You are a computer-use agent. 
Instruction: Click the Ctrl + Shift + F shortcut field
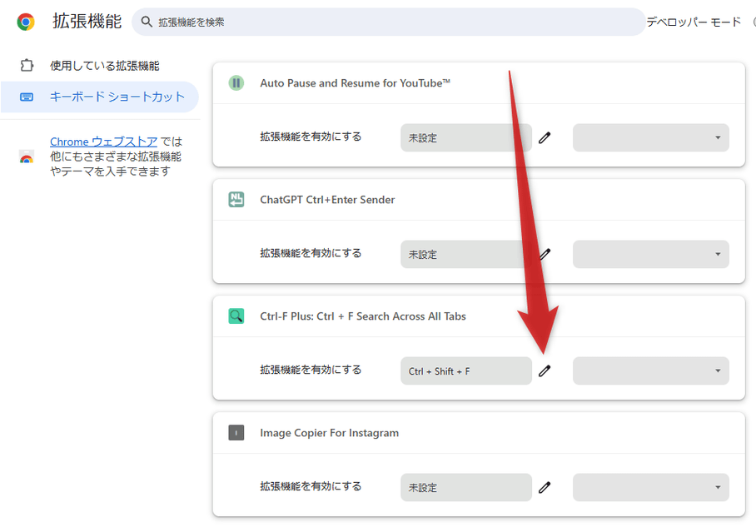click(465, 371)
